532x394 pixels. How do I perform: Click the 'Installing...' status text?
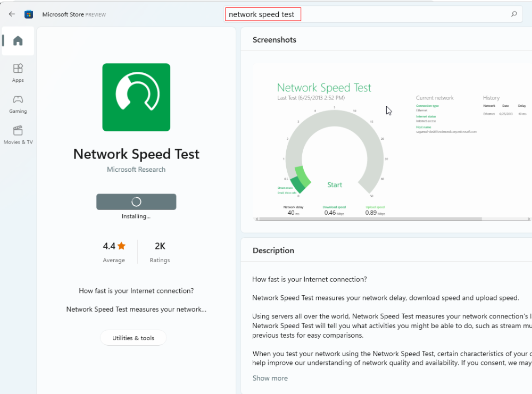pos(136,216)
